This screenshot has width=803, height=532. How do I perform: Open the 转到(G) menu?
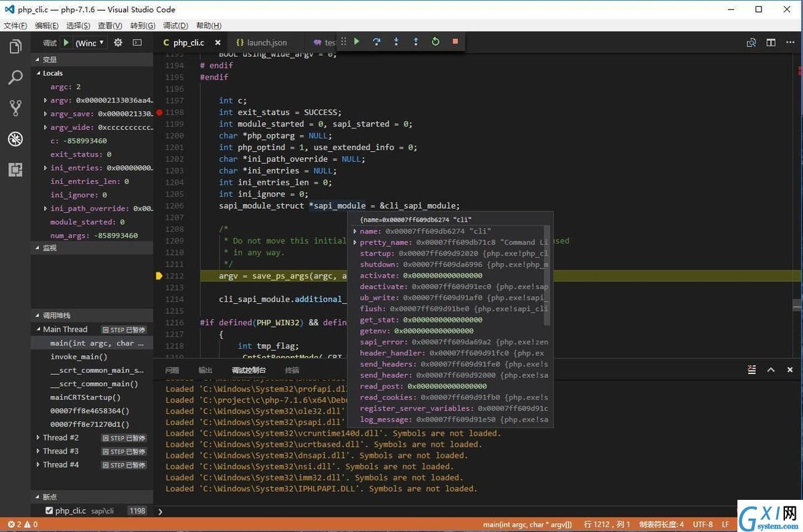coord(143,25)
